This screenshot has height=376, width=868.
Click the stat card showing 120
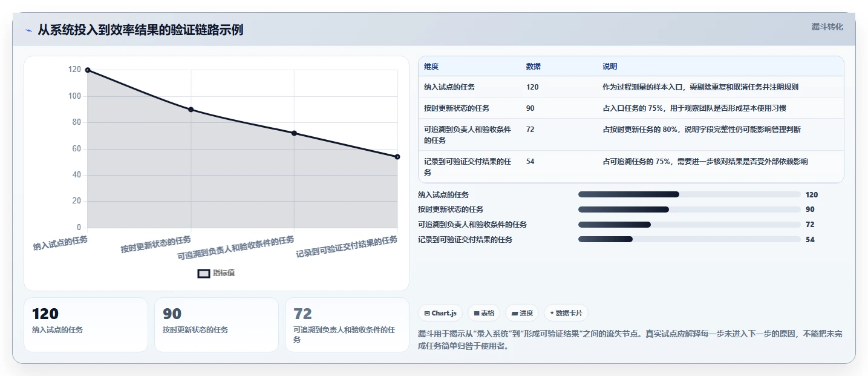(x=86, y=325)
